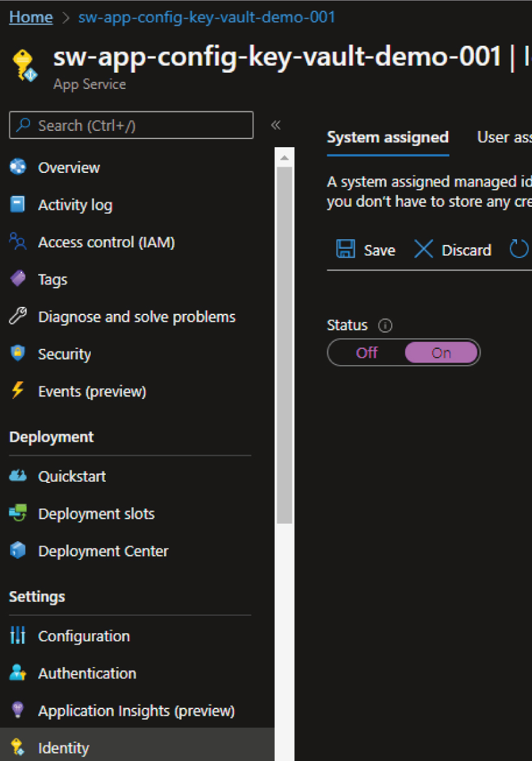Screen dimensions: 532x761
Task: Collapse the sidebar with double chevron
Action: coord(275,125)
